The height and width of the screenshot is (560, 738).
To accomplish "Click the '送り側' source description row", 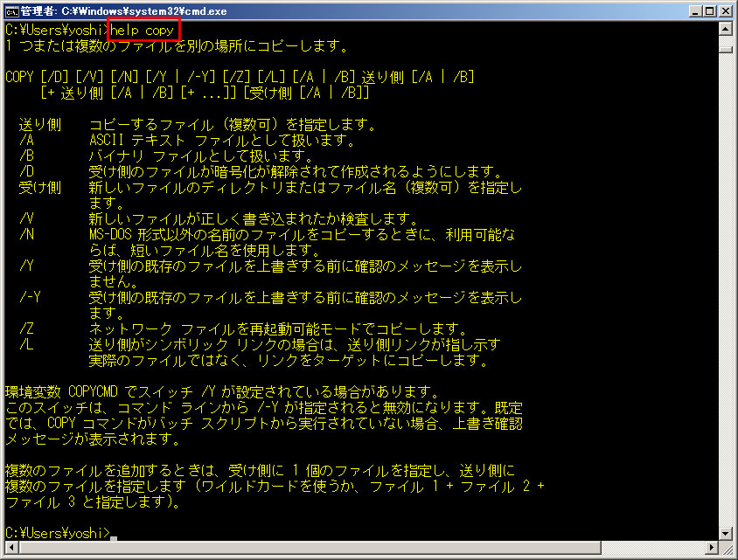I will click(x=198, y=125).
